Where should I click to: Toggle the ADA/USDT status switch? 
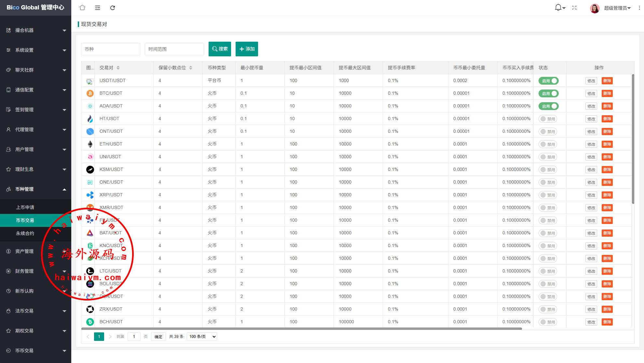tap(548, 106)
